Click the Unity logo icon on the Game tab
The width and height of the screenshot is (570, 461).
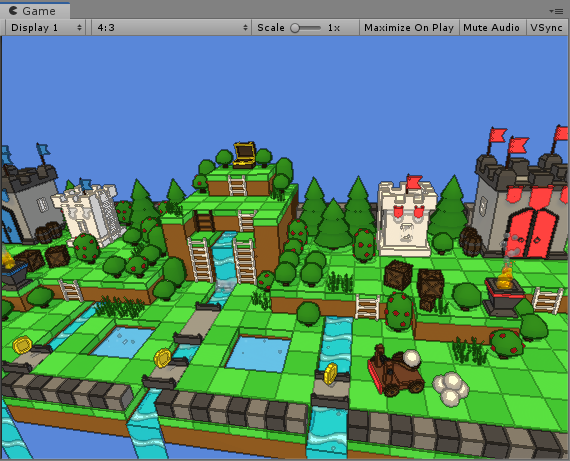pyautogui.click(x=13, y=11)
